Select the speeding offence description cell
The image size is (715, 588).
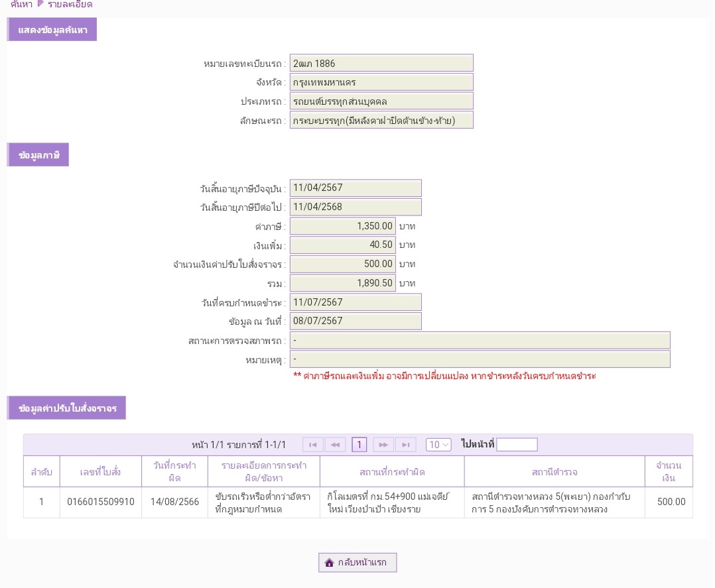(x=264, y=502)
